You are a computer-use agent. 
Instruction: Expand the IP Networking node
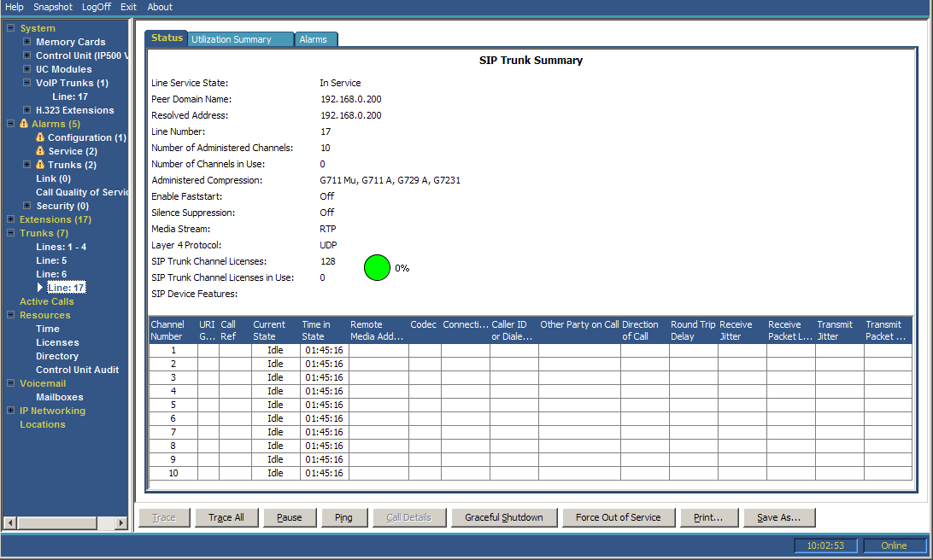coord(11,411)
